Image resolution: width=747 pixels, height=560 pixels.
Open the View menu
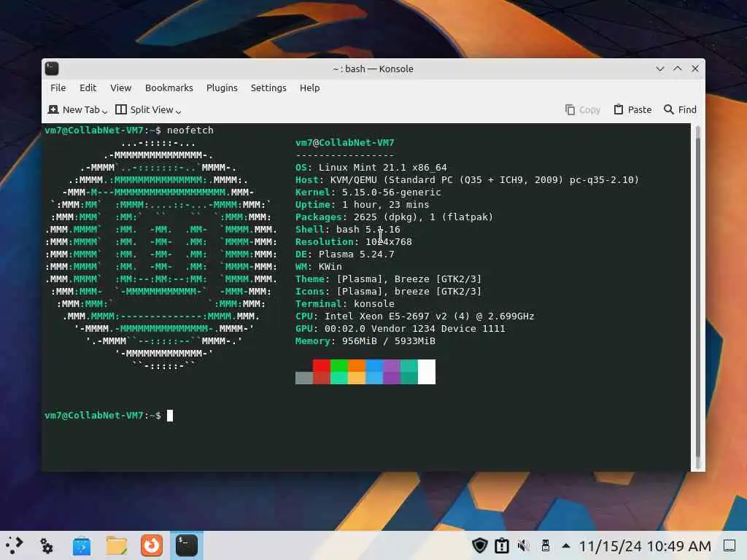point(120,87)
